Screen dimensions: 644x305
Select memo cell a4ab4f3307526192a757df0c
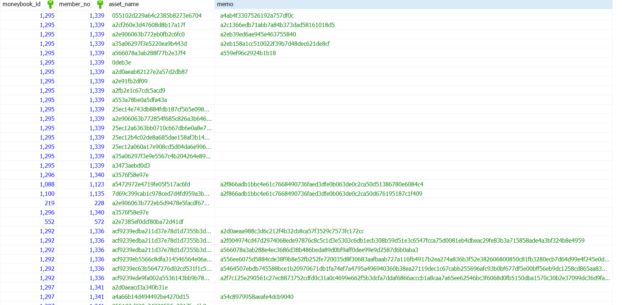pyautogui.click(x=257, y=16)
